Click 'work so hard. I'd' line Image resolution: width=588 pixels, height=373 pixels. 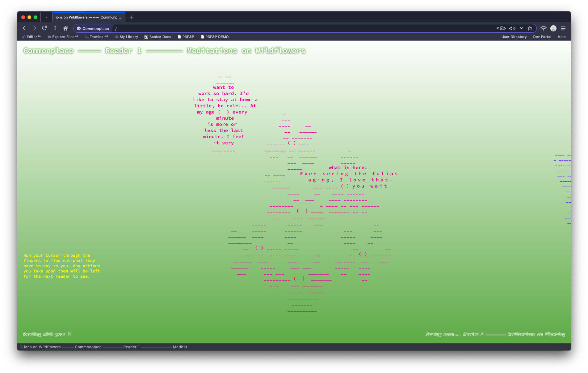pyautogui.click(x=224, y=93)
